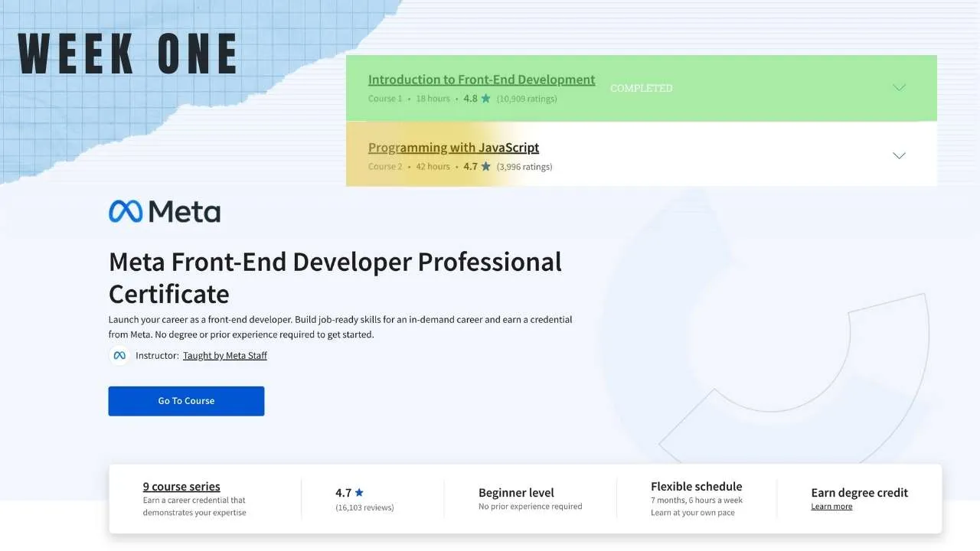The width and height of the screenshot is (980, 551).
Task: Click the star icon next to 4.8 rating
Action: point(485,99)
